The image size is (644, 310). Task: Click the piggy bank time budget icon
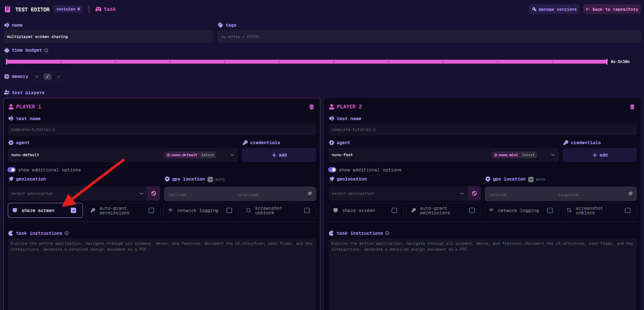(6, 50)
